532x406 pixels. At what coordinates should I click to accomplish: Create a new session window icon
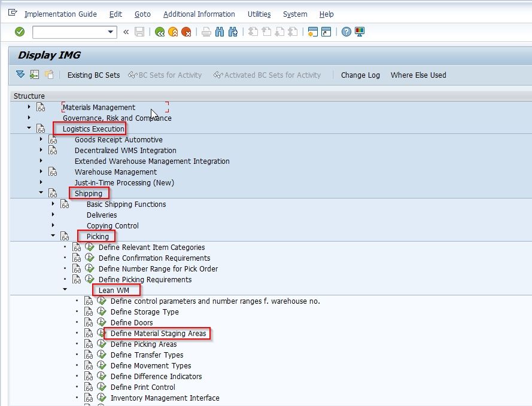pyautogui.click(x=313, y=32)
